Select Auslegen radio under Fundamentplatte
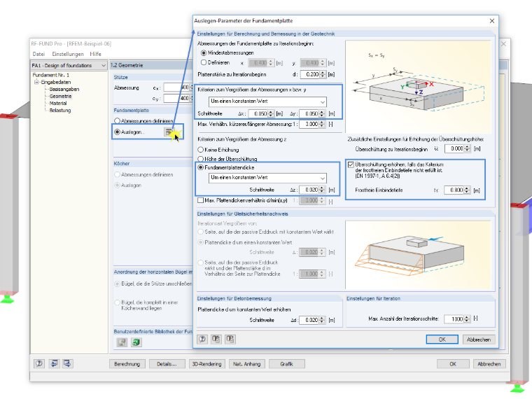Viewport: 532px width, 399px height. tap(117, 132)
